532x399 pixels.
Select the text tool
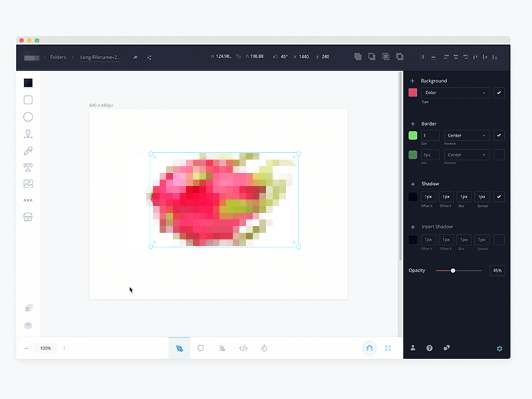28,167
